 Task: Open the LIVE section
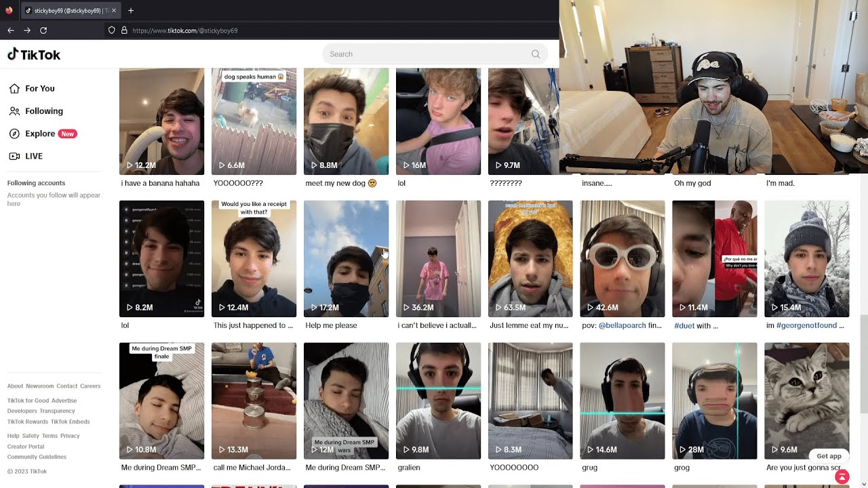pyautogui.click(x=26, y=156)
